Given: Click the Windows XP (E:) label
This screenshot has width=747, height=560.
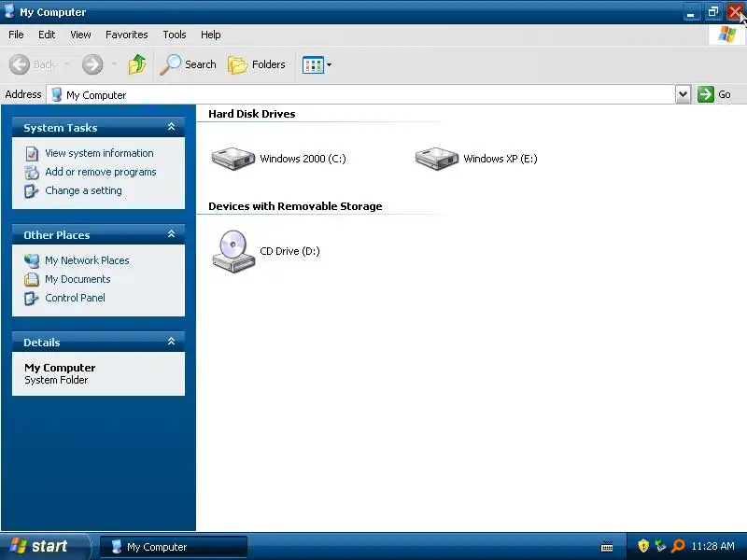Looking at the screenshot, I should (500, 159).
